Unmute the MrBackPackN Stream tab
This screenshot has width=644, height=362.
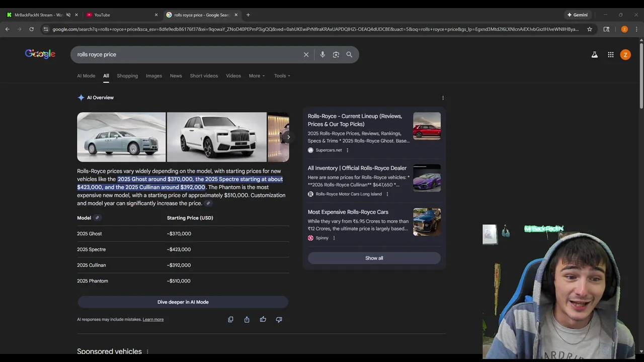[68, 15]
